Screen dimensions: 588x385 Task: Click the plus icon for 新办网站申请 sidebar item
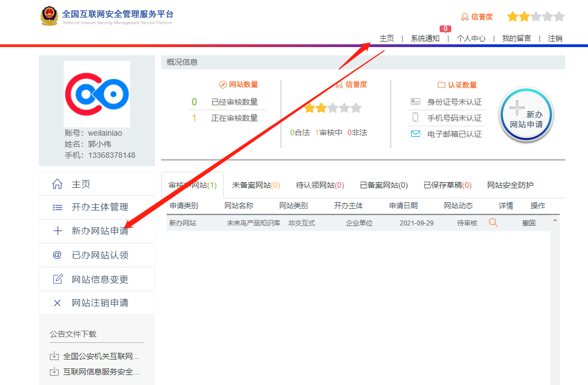click(x=57, y=231)
